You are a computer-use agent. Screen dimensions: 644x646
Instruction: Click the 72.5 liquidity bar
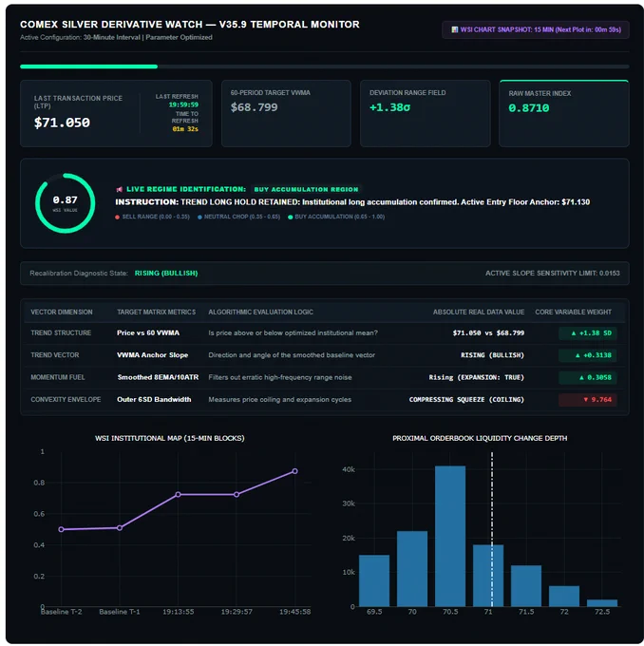[x=602, y=603]
